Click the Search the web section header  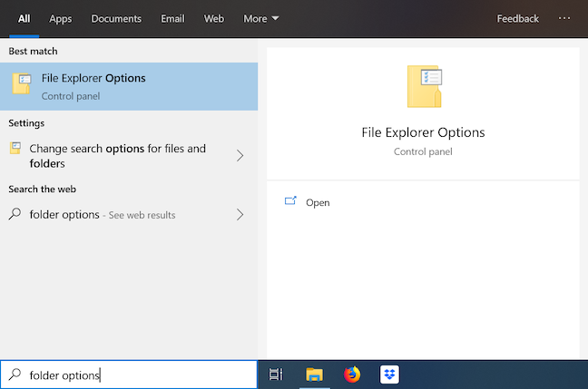pyautogui.click(x=42, y=190)
